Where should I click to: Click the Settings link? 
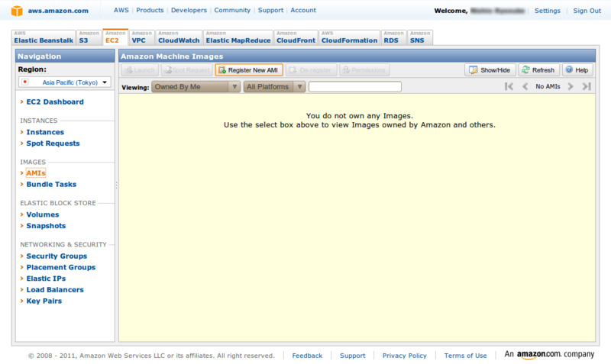click(x=547, y=11)
